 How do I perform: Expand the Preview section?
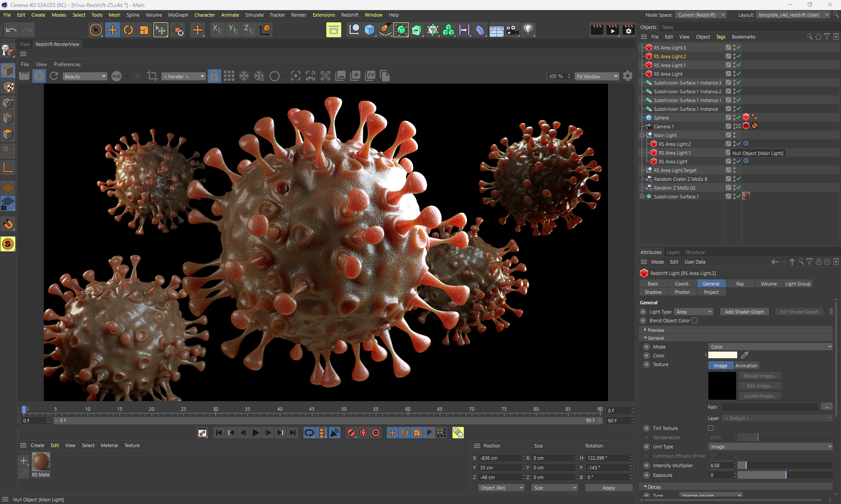click(656, 330)
